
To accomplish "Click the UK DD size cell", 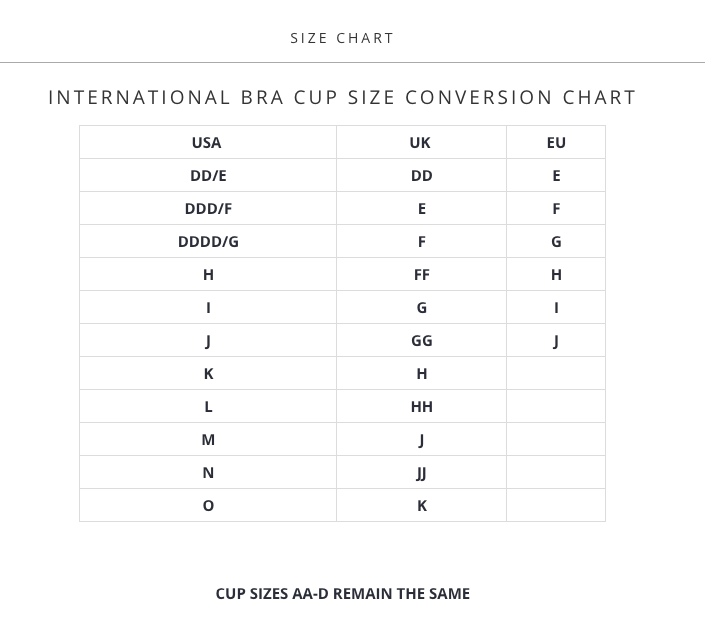I will 421,175.
